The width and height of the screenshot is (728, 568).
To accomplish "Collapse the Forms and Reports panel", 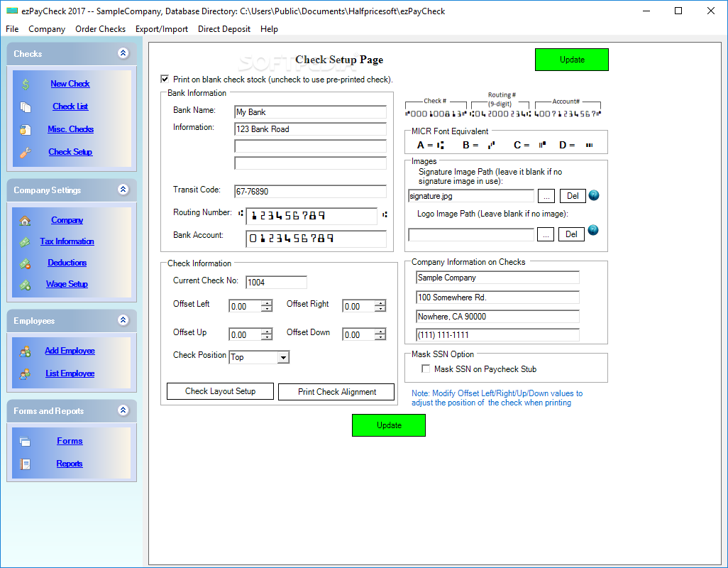I will tap(123, 410).
